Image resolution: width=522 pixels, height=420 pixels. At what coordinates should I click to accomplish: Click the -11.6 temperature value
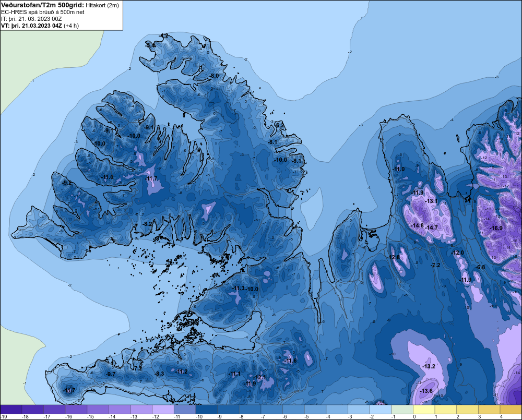pos(290,361)
